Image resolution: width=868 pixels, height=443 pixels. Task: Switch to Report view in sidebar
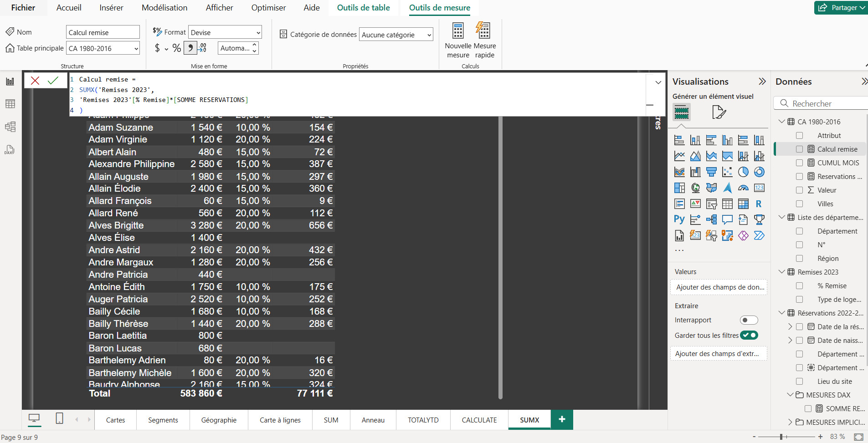[10, 81]
